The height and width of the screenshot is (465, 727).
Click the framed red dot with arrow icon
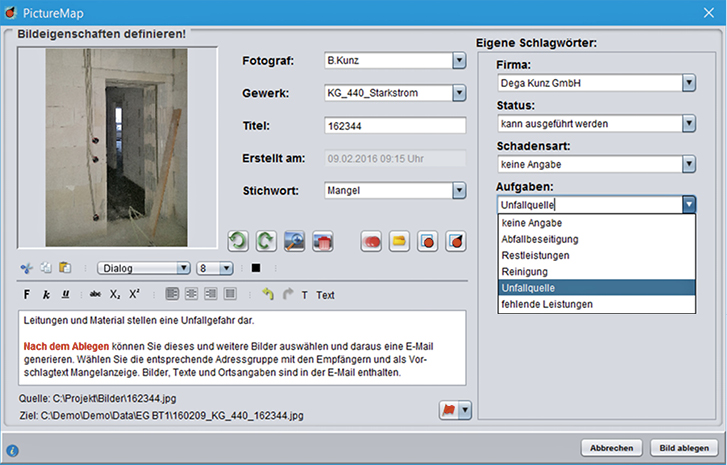456,241
